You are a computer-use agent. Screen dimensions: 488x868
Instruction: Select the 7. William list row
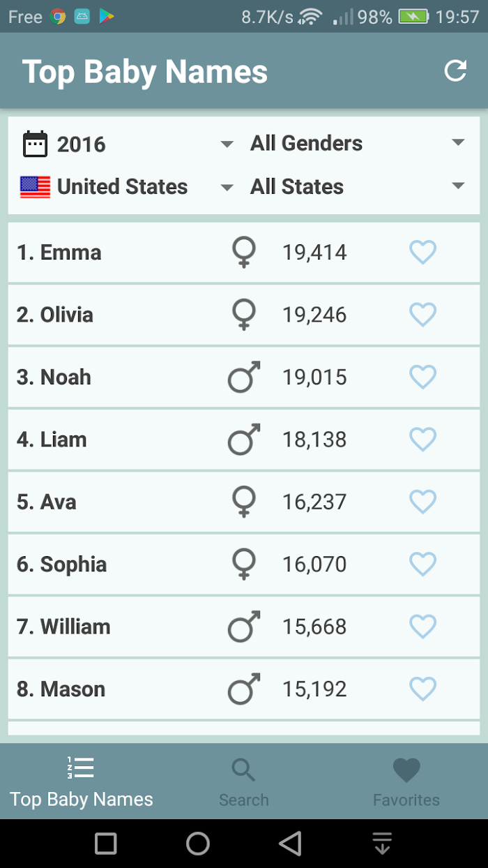(244, 627)
